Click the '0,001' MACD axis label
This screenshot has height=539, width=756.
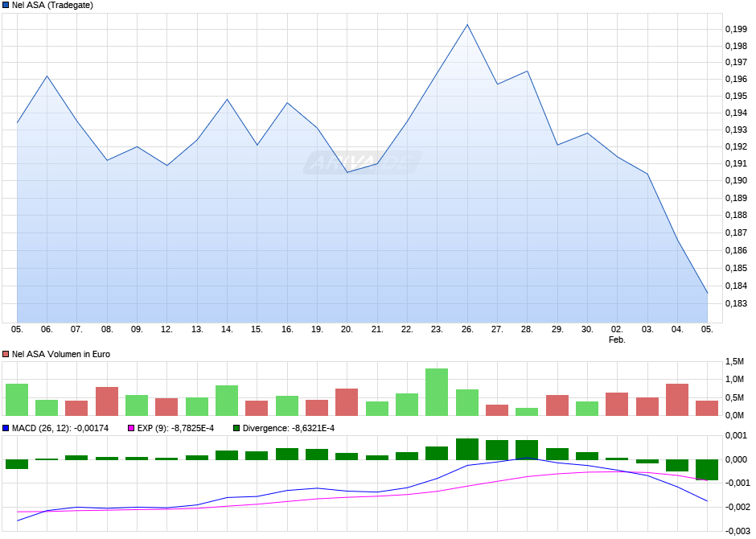pos(736,436)
